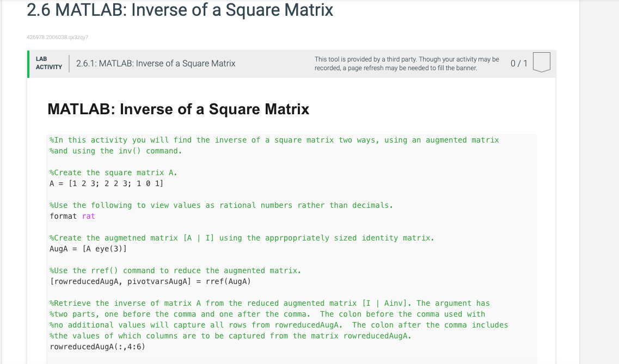
Task: Click the LAB ACTIVITY label
Action: click(49, 63)
